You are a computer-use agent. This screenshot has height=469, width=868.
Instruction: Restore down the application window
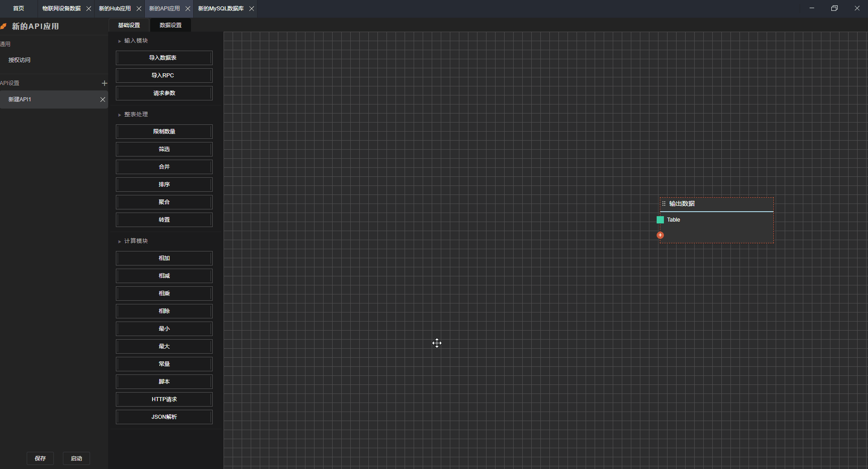(835, 8)
